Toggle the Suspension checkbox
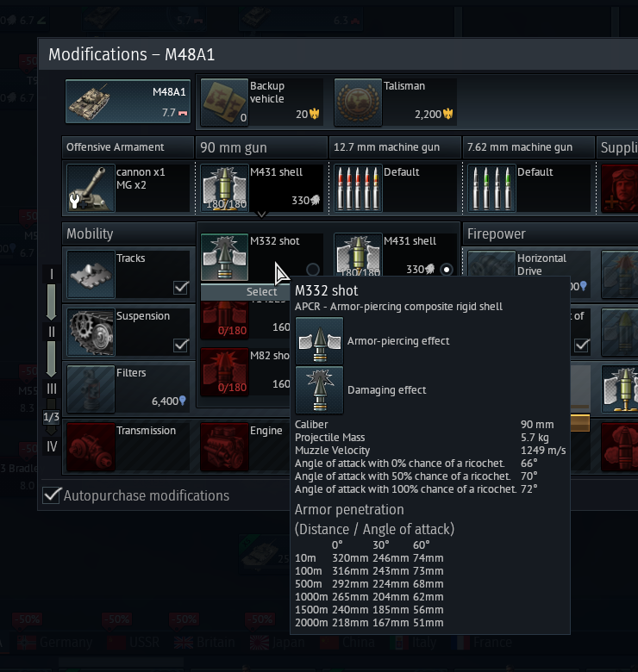 pos(181,345)
